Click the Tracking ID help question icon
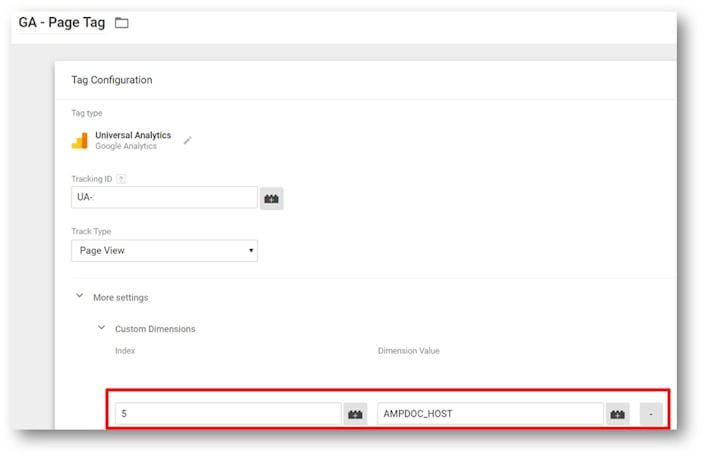 [x=121, y=179]
